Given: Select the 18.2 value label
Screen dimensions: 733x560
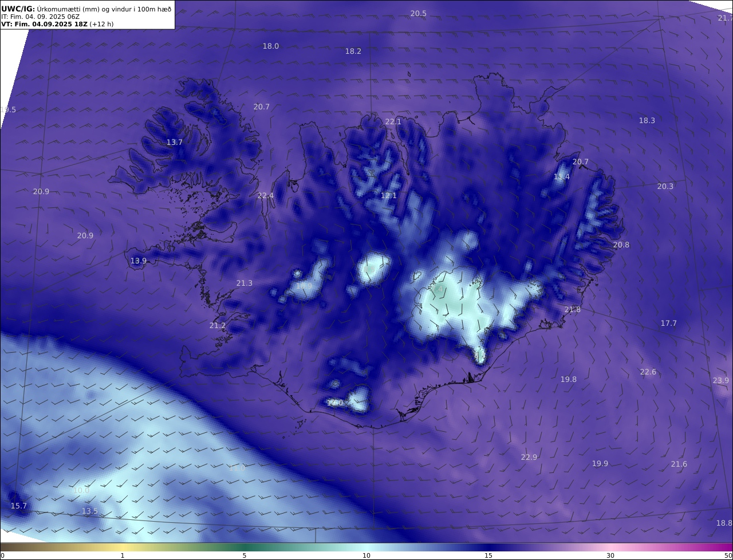Looking at the screenshot, I should [353, 51].
